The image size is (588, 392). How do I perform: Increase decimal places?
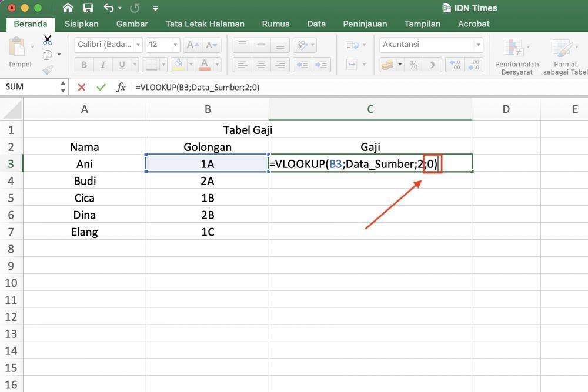pos(455,65)
